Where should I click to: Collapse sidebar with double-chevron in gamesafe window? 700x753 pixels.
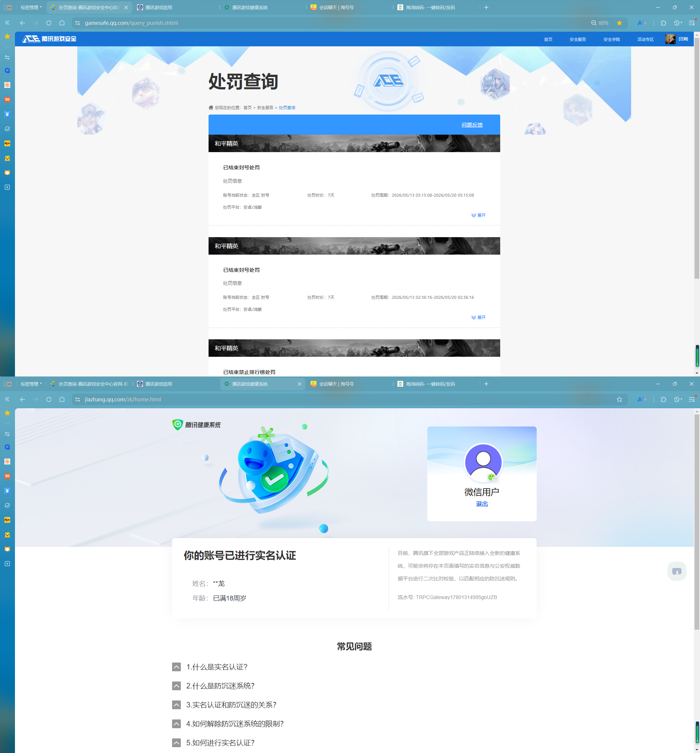pyautogui.click(x=7, y=23)
